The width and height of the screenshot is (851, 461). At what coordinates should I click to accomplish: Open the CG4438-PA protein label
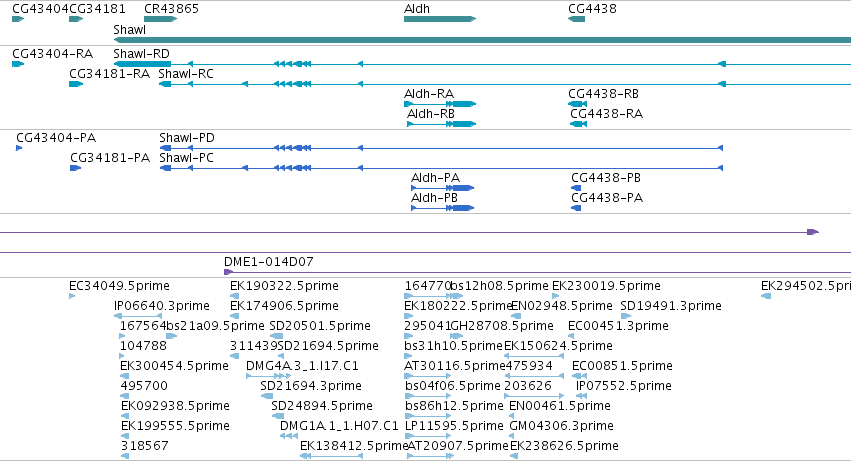[x=607, y=198]
